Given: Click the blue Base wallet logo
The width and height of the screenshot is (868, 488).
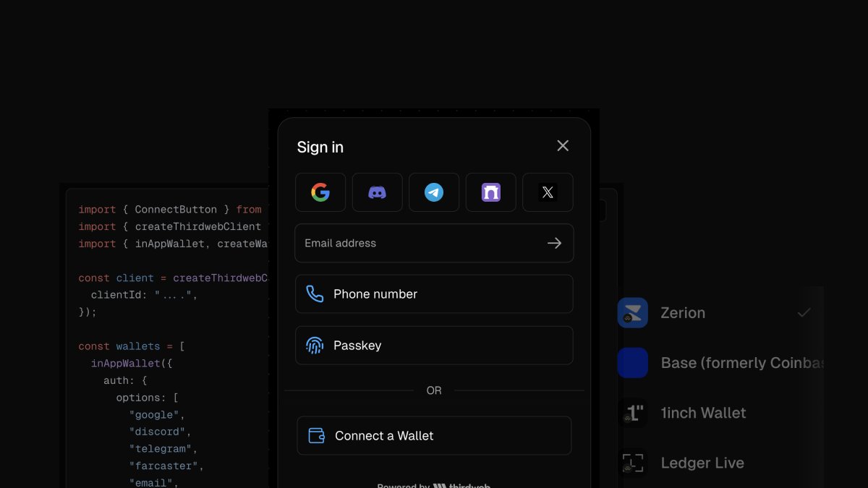Looking at the screenshot, I should [633, 363].
